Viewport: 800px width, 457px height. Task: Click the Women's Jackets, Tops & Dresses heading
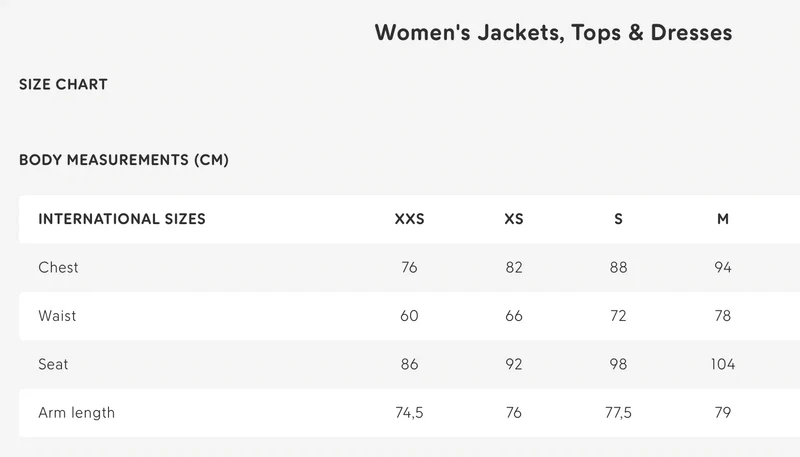tap(553, 33)
